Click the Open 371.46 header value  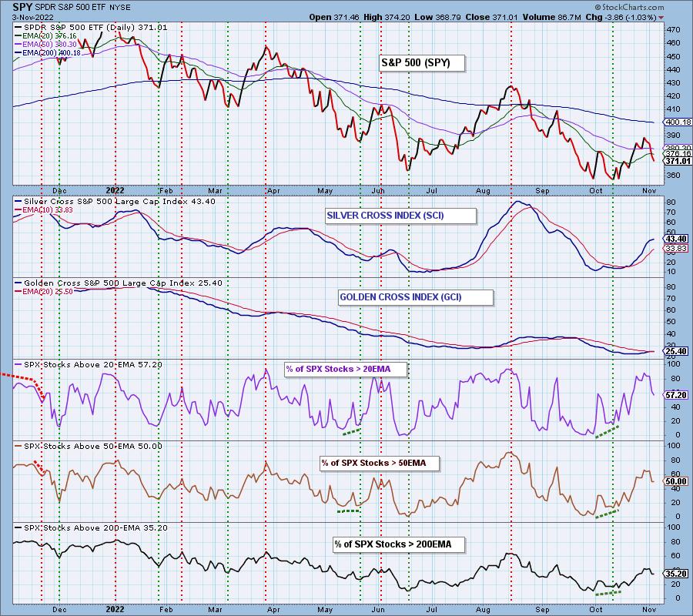tap(334, 17)
